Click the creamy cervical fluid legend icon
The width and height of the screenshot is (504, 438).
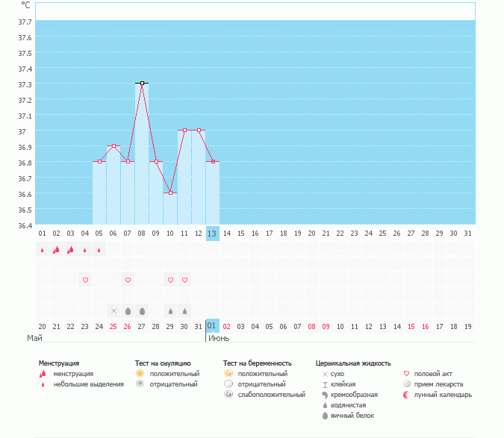click(x=325, y=394)
